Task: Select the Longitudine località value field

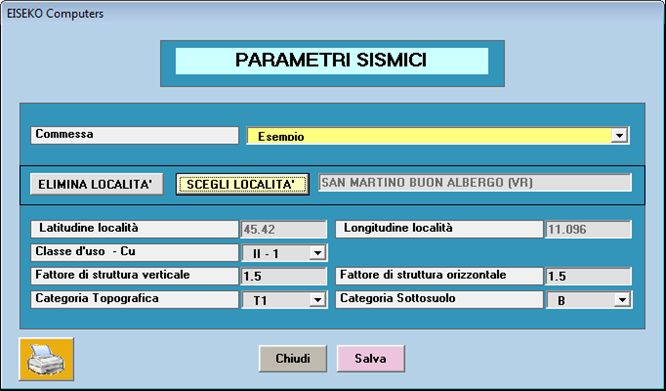Action: click(x=588, y=230)
